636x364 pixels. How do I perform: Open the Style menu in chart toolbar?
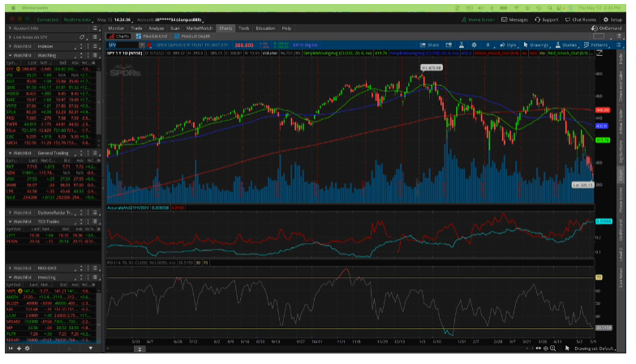(x=508, y=45)
